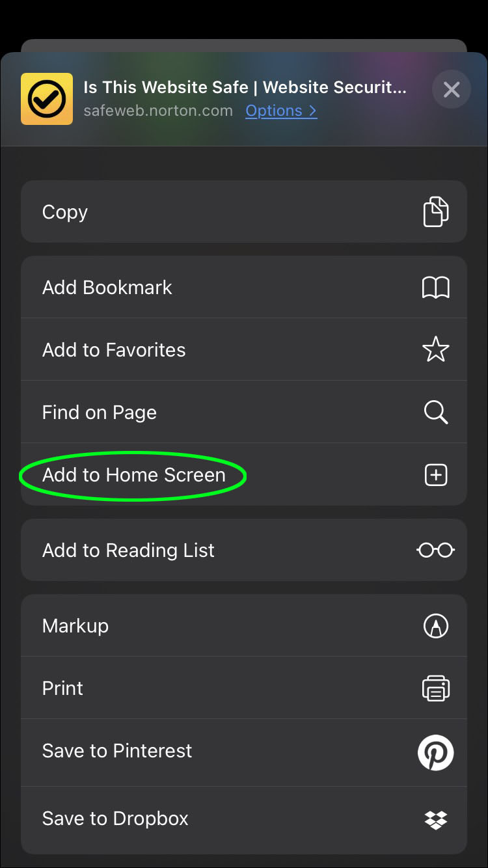Tap the Copy documents icon

tap(435, 211)
